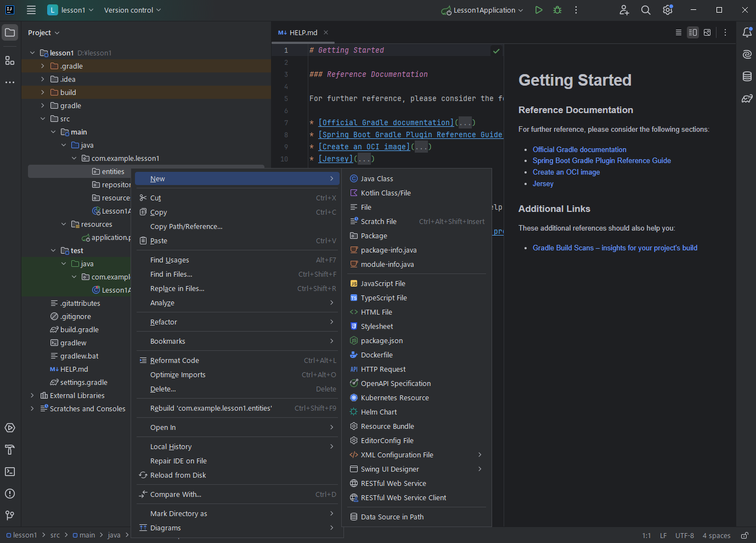Screen dimensions: 756x543
Task: Show more tool windows ellipsis
Action: pos(10,82)
